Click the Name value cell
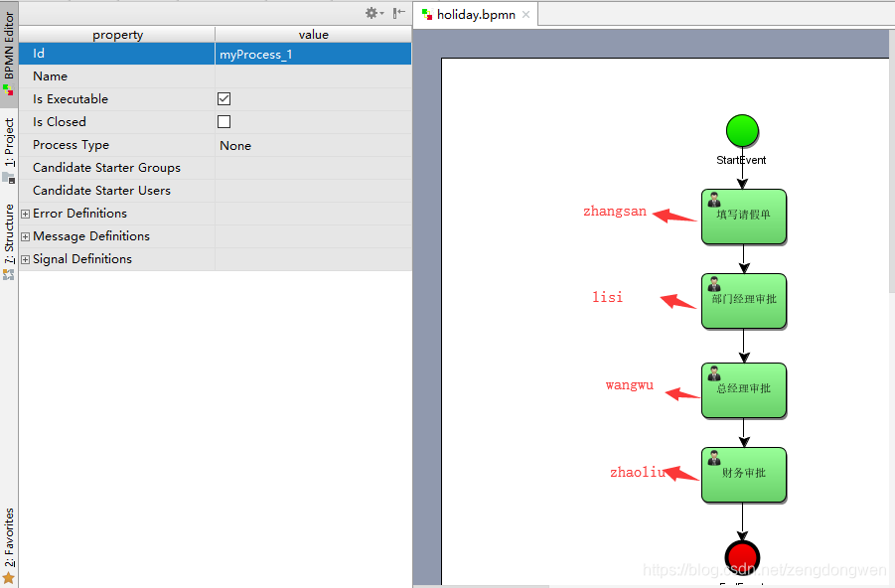Screen dimensions: 895x588 pos(313,76)
